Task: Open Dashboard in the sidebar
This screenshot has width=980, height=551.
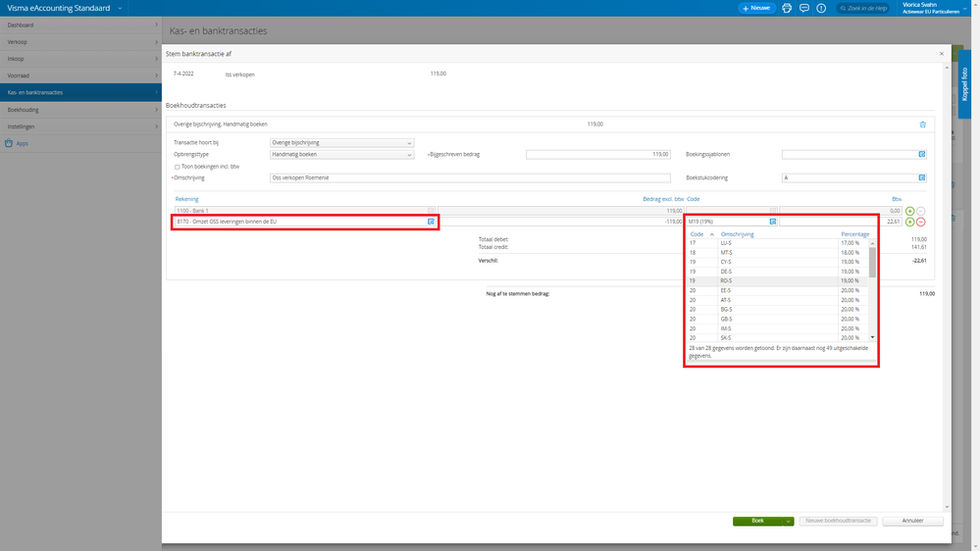Action: (x=80, y=25)
